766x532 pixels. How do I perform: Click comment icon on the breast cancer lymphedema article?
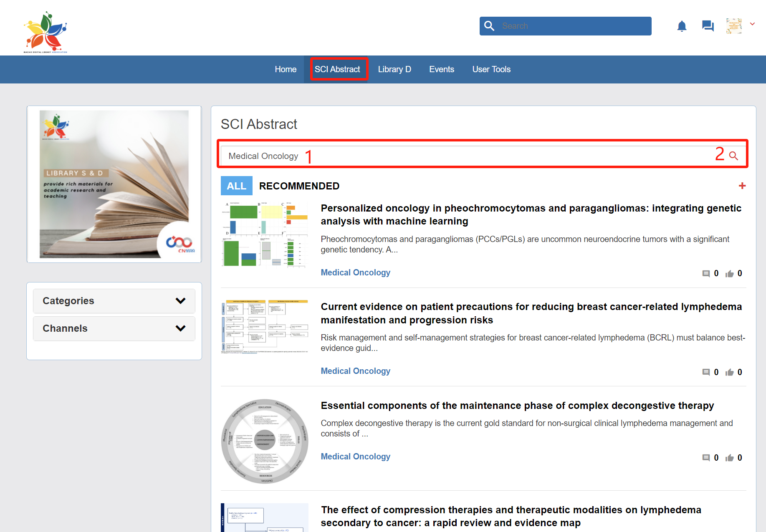point(706,372)
